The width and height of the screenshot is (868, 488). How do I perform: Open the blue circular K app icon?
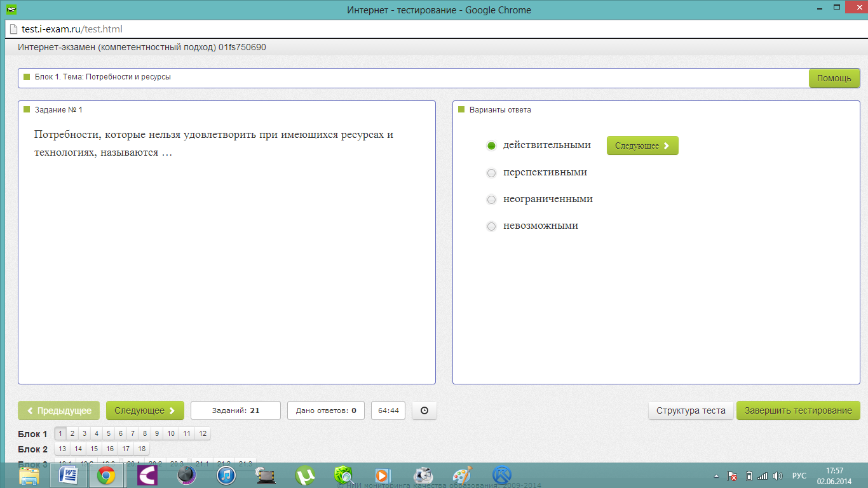502,475
